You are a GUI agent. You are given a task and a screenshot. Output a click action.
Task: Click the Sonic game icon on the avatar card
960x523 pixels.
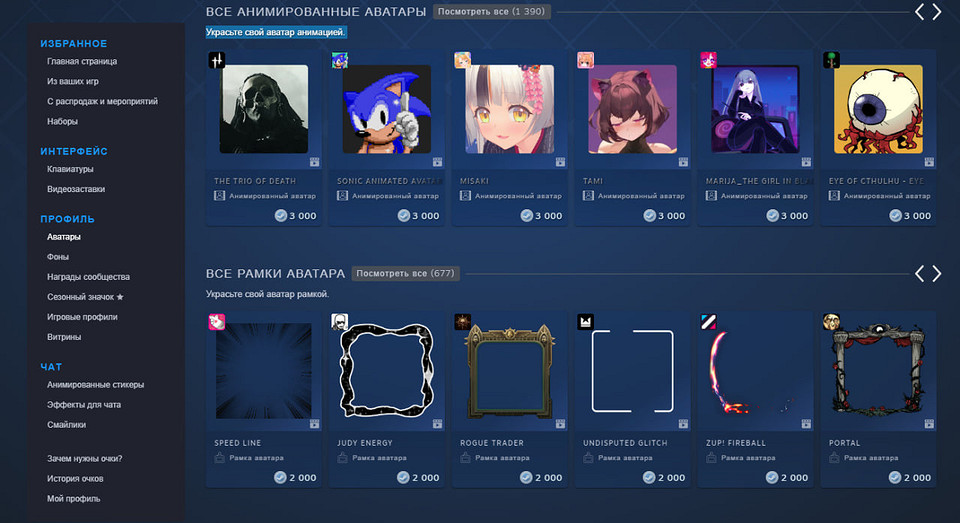pos(339,60)
